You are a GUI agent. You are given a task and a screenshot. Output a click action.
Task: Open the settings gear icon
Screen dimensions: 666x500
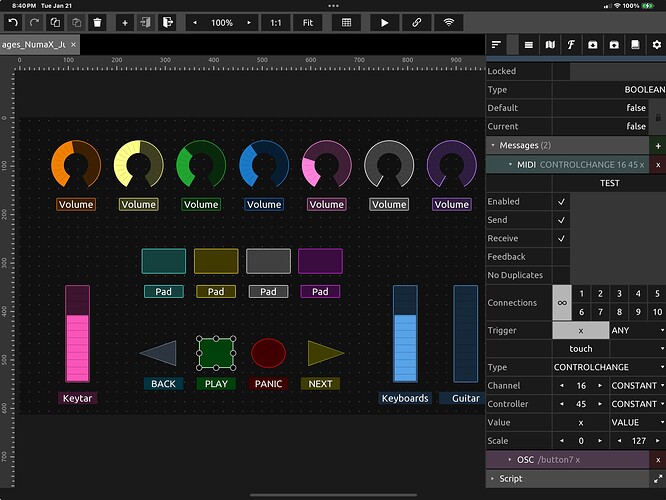click(657, 45)
